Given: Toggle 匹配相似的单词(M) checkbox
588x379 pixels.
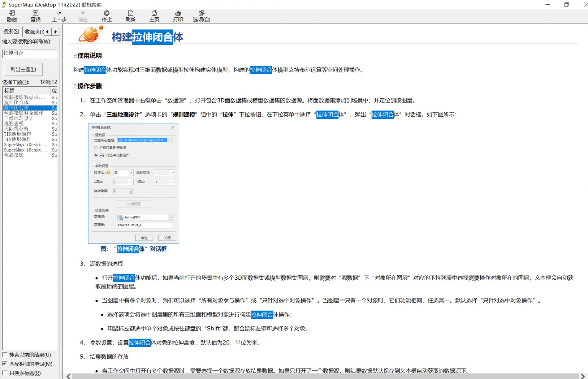Looking at the screenshot, I should point(5,364).
